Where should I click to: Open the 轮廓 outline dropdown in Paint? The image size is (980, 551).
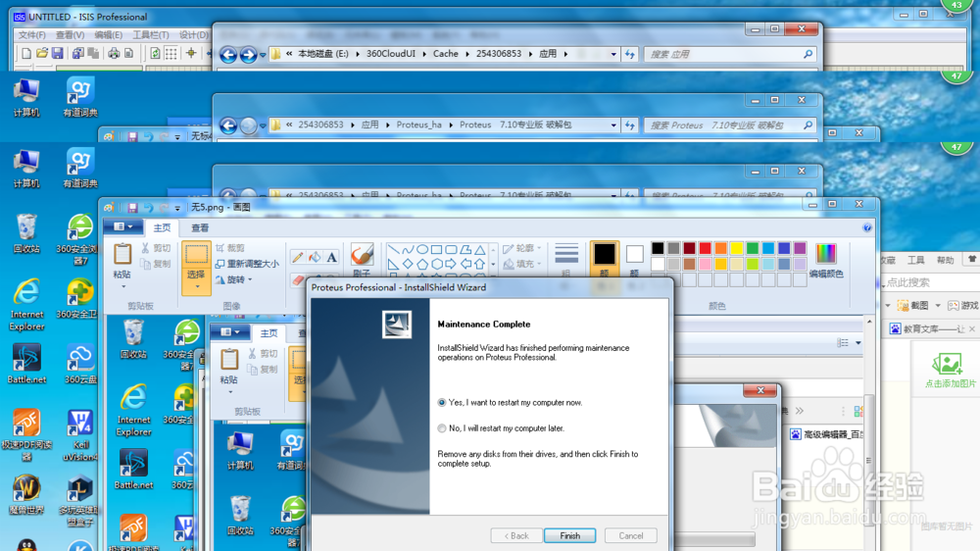coord(539,248)
